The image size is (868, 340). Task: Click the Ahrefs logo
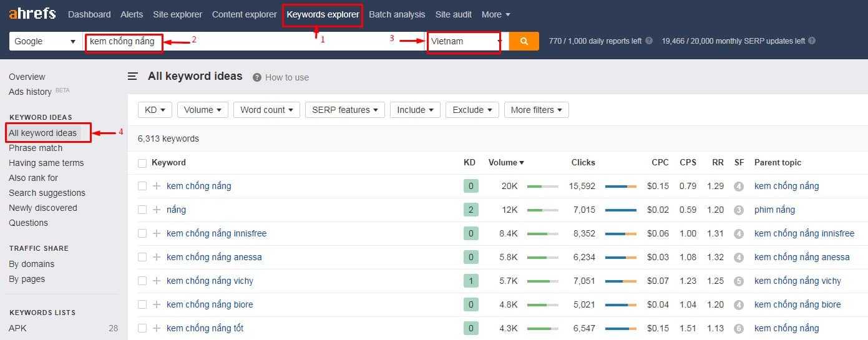tap(32, 14)
